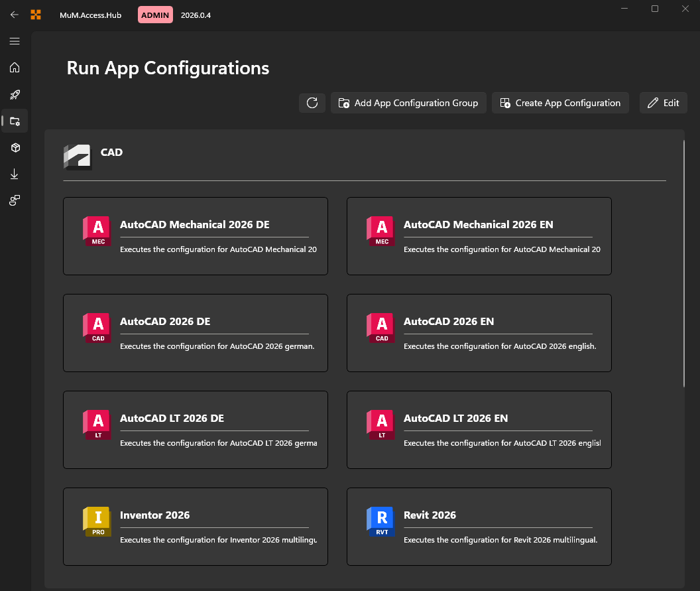Open the Home icon in the sidebar
This screenshot has width=700, height=591.
[x=14, y=68]
